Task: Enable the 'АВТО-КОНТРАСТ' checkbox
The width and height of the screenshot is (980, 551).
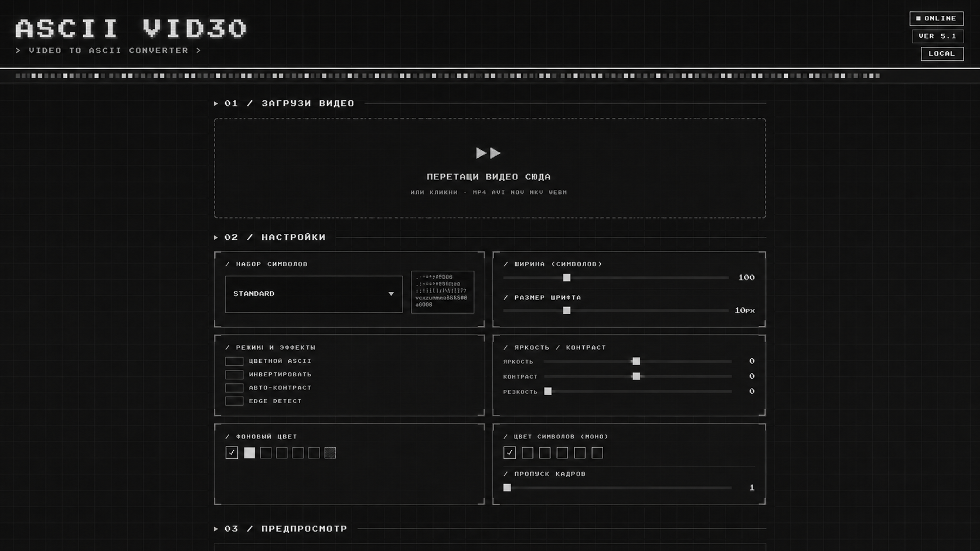Action: 234,387
